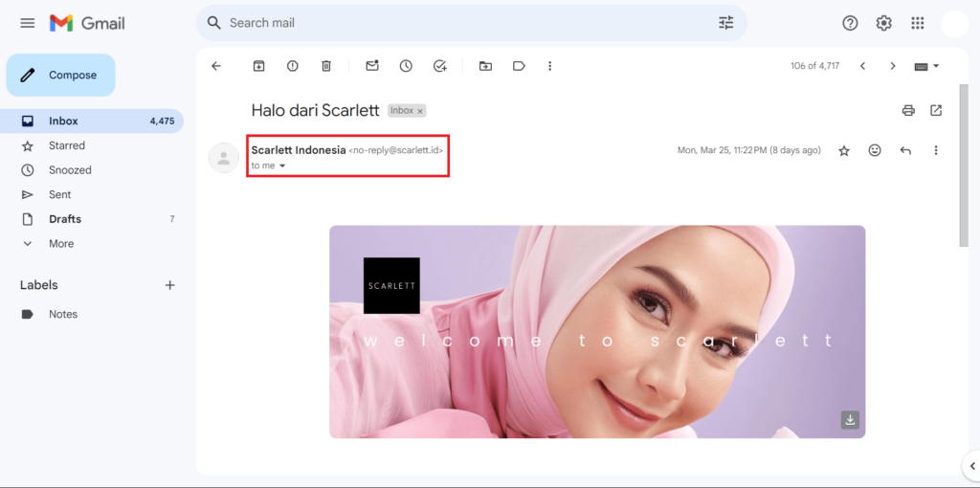Expand the 'to me' recipient details
Viewport: 980px width, 488px height.
(282, 166)
